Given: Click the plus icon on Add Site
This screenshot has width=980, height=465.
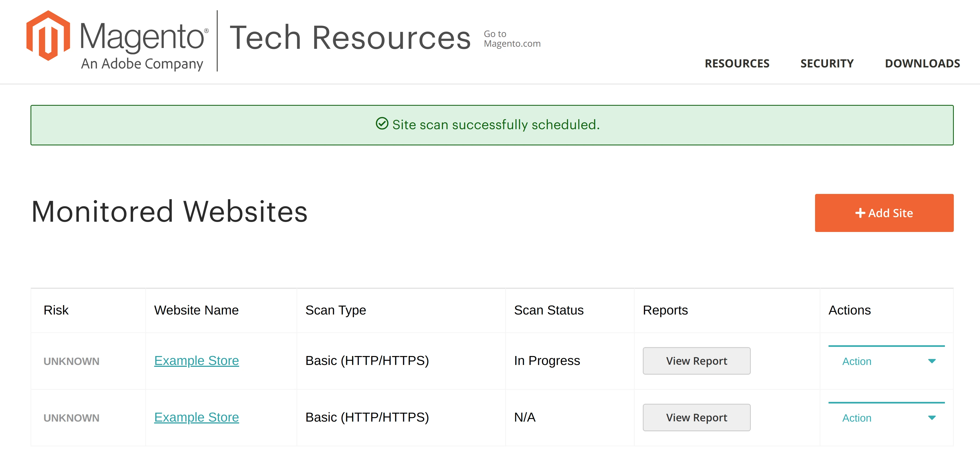Looking at the screenshot, I should pyautogui.click(x=860, y=213).
